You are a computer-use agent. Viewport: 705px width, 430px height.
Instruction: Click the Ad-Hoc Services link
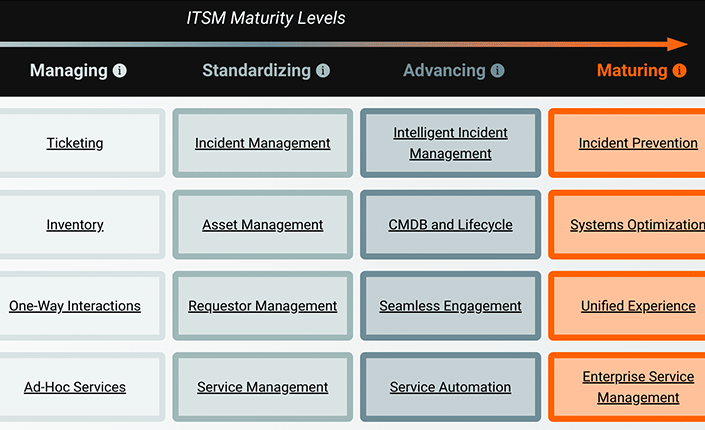[x=75, y=387]
